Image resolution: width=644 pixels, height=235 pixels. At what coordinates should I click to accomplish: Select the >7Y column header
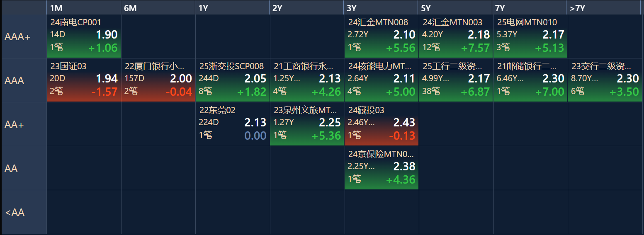click(604, 8)
